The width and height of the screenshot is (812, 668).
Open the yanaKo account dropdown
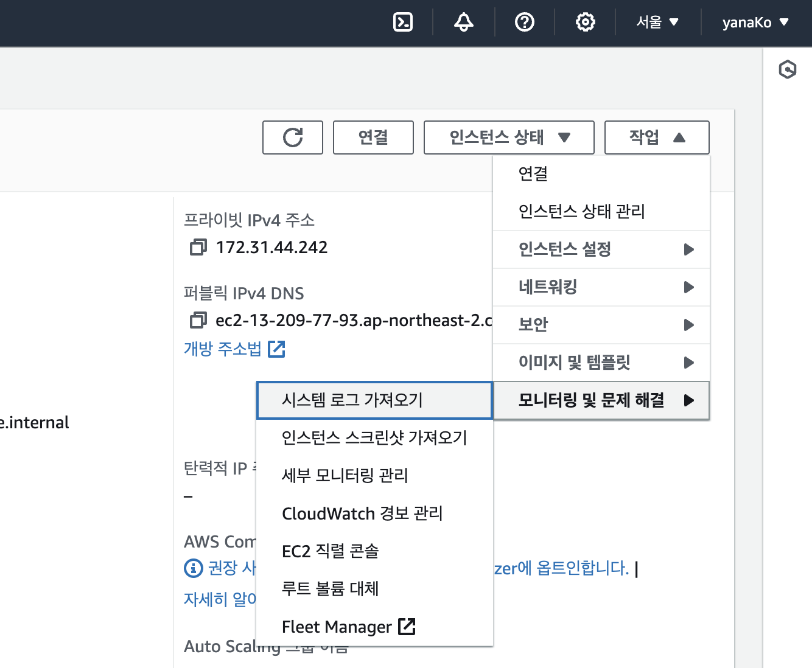click(755, 23)
